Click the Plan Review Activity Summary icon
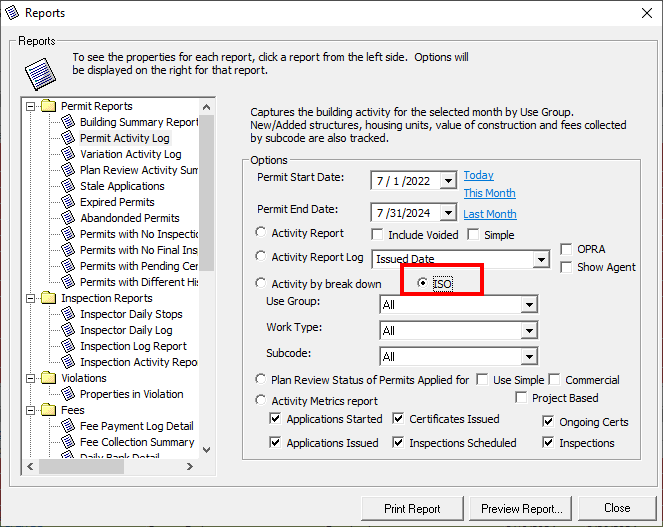 point(68,170)
